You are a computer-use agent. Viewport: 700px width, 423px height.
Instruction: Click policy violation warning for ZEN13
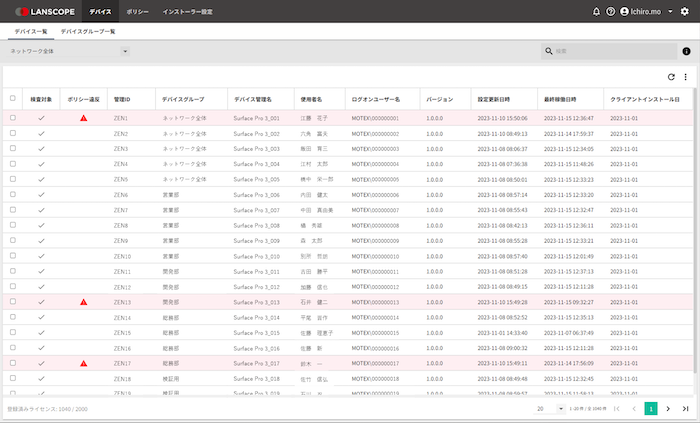coord(83,302)
